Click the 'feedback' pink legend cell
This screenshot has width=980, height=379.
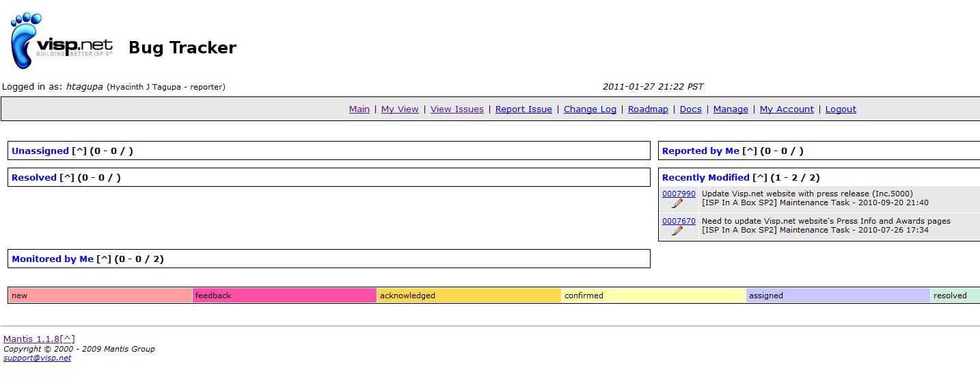284,296
